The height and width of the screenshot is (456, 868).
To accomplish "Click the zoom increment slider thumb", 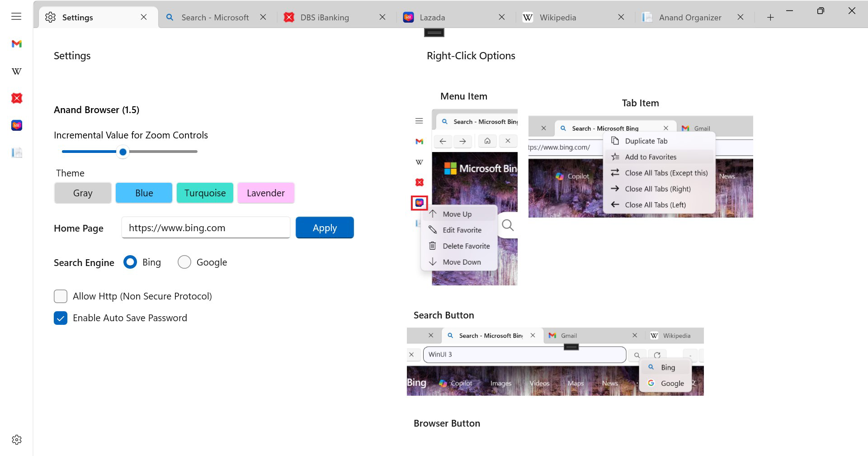I will (x=123, y=152).
